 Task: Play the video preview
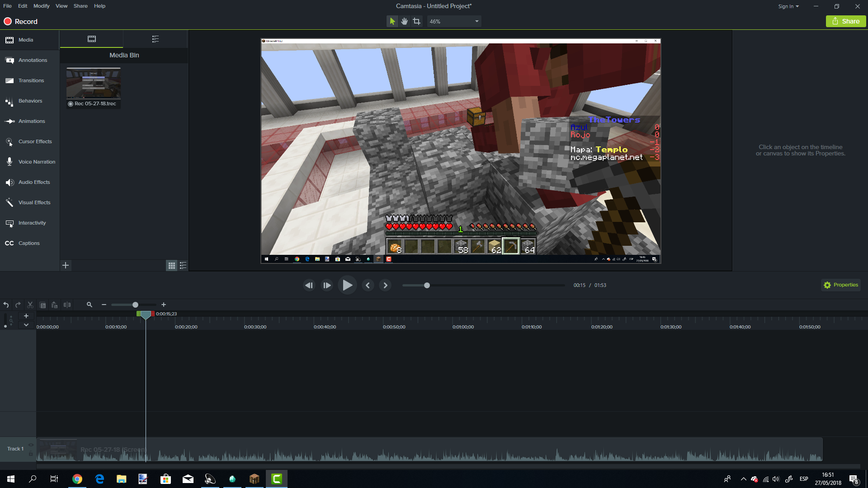coord(347,285)
